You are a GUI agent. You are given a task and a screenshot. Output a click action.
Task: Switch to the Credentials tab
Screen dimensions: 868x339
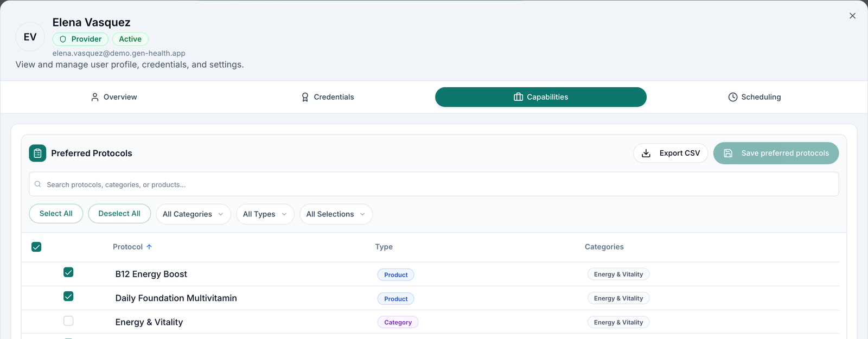tap(328, 97)
